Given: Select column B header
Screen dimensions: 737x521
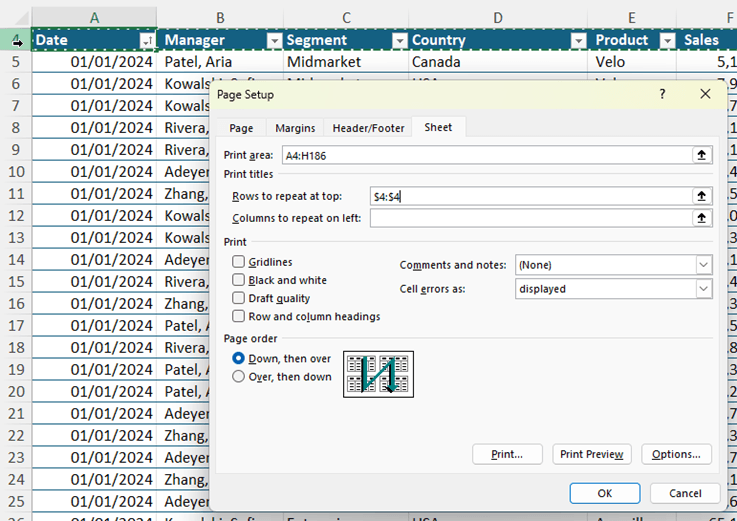Looking at the screenshot, I should pyautogui.click(x=220, y=18).
